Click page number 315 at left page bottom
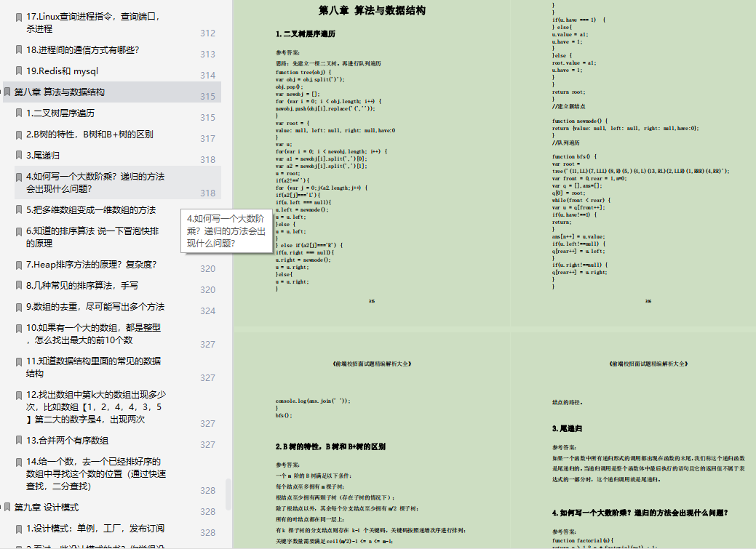 (x=371, y=301)
